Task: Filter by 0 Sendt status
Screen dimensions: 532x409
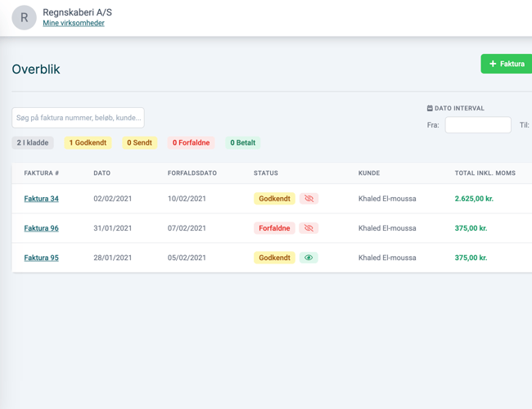Action: point(139,143)
